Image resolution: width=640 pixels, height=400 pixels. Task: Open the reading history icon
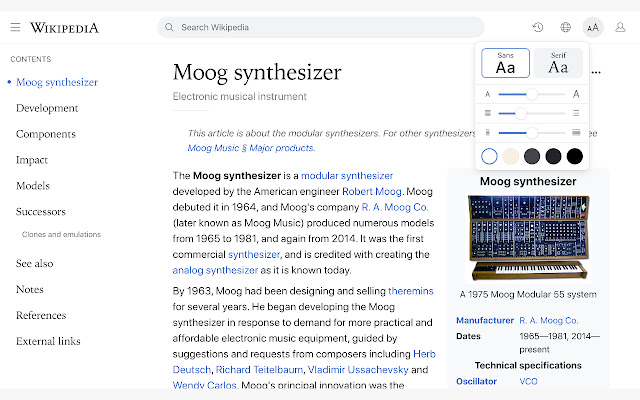pos(538,27)
